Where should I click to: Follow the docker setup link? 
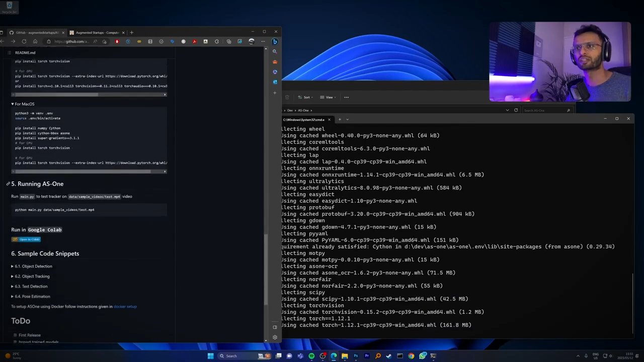(125, 306)
